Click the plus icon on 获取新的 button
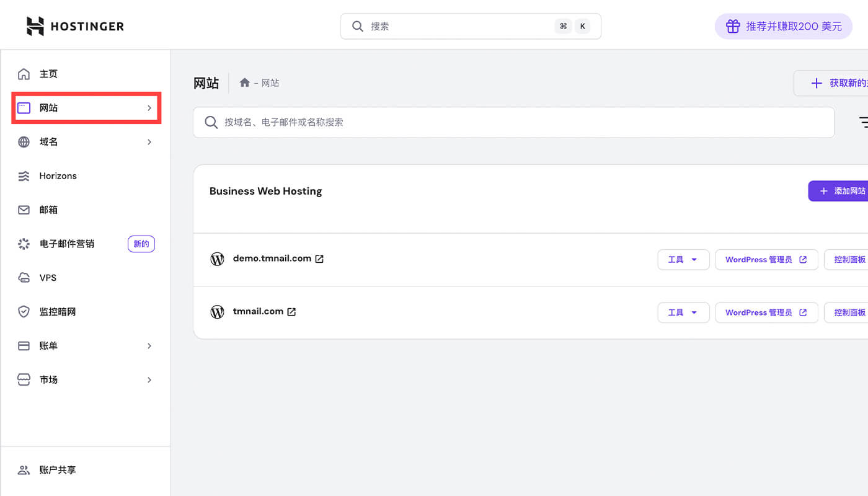The height and width of the screenshot is (496, 868). (x=817, y=83)
